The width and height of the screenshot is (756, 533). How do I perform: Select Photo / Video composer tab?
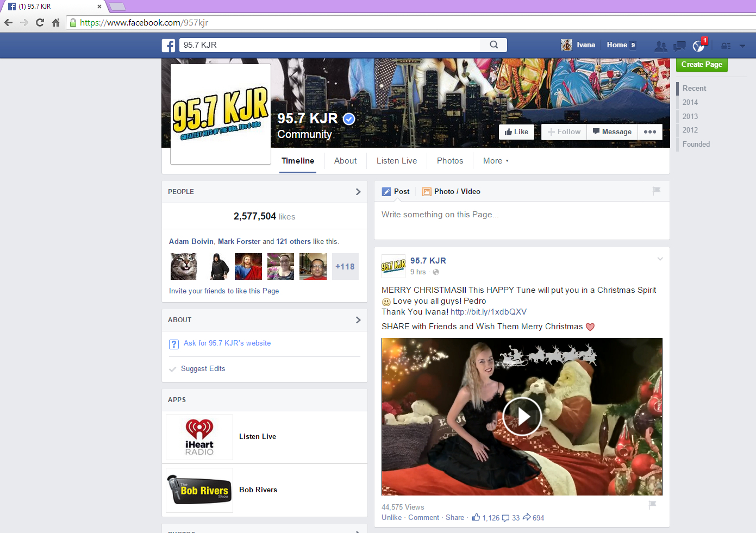pyautogui.click(x=451, y=191)
